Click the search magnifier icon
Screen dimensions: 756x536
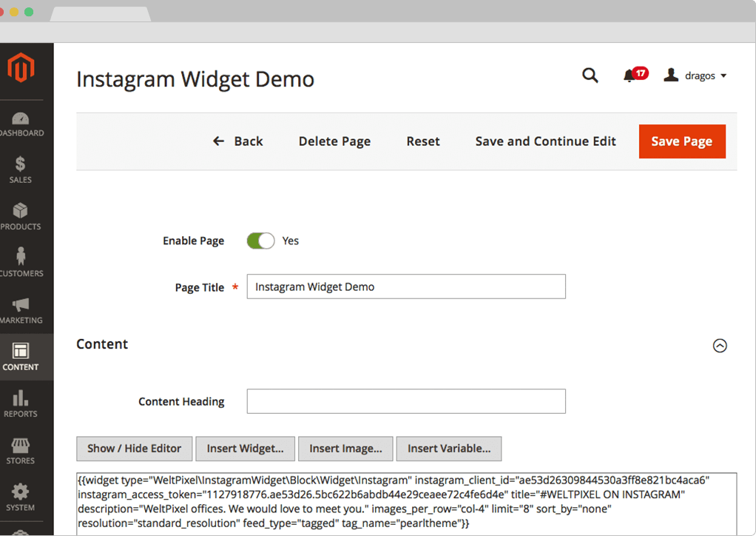point(590,76)
